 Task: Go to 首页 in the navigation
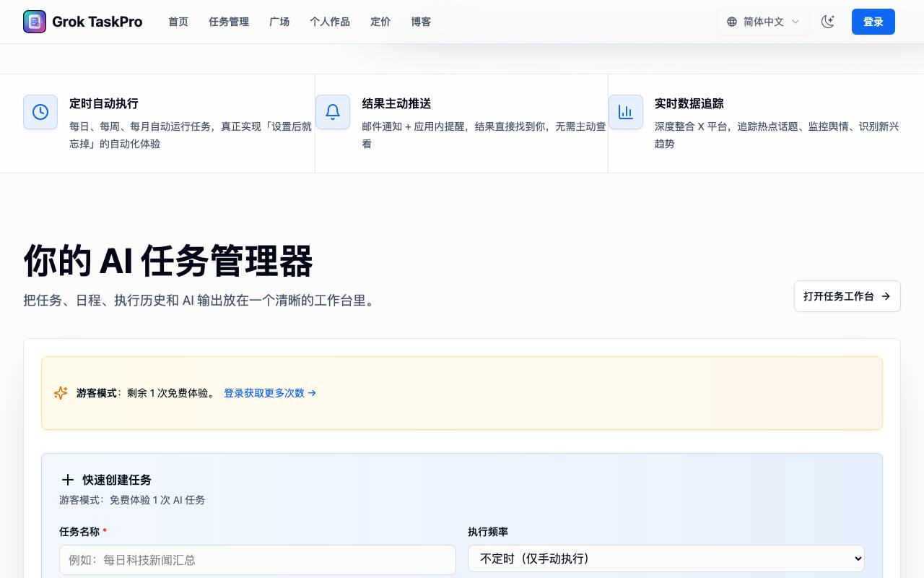178,22
